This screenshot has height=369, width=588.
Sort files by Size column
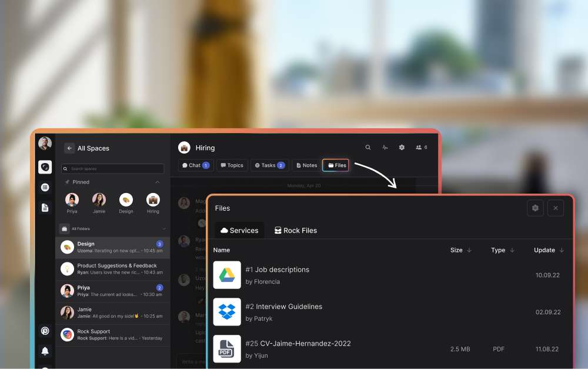point(462,250)
